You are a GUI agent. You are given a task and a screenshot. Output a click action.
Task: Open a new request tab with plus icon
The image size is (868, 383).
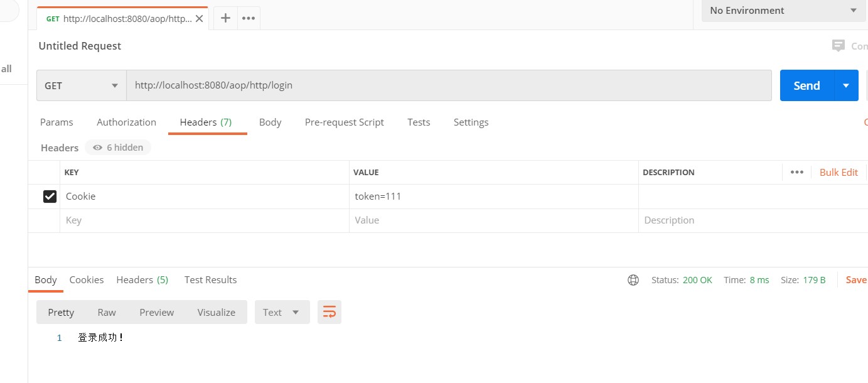[225, 18]
